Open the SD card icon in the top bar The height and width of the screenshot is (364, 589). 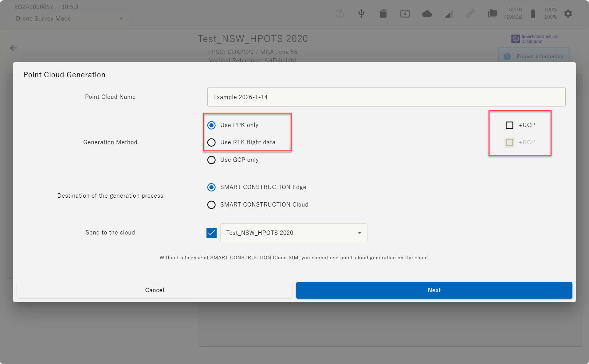(383, 14)
